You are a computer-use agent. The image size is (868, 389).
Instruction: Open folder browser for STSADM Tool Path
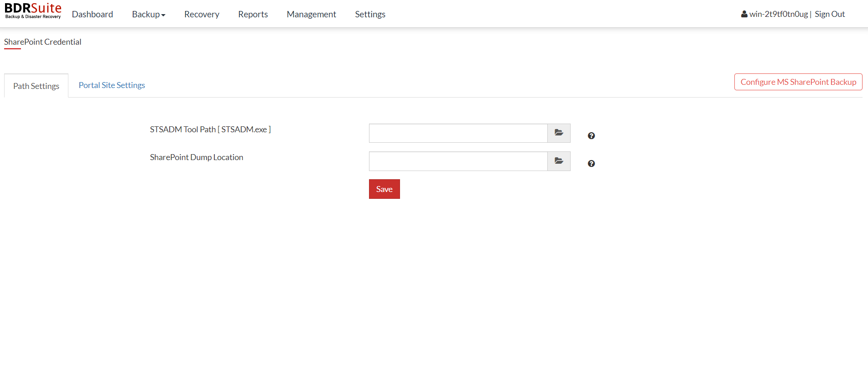(x=559, y=133)
